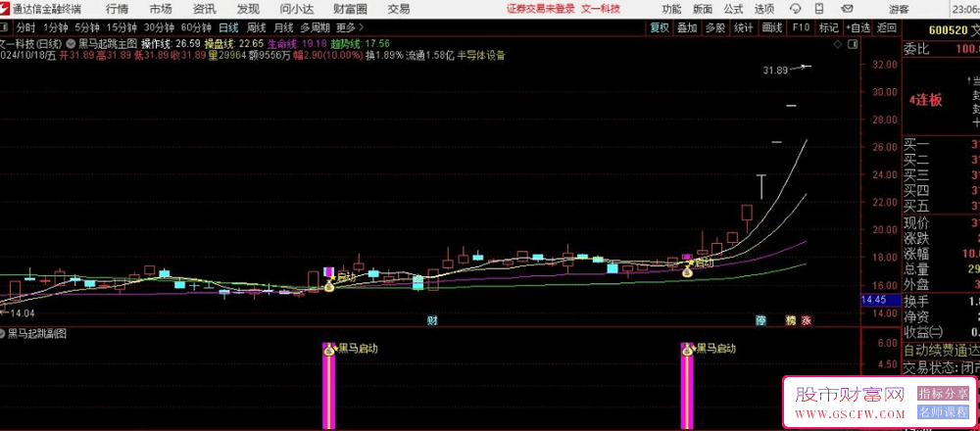
Task: Switch to 60分钟 period tab
Action: point(196,27)
